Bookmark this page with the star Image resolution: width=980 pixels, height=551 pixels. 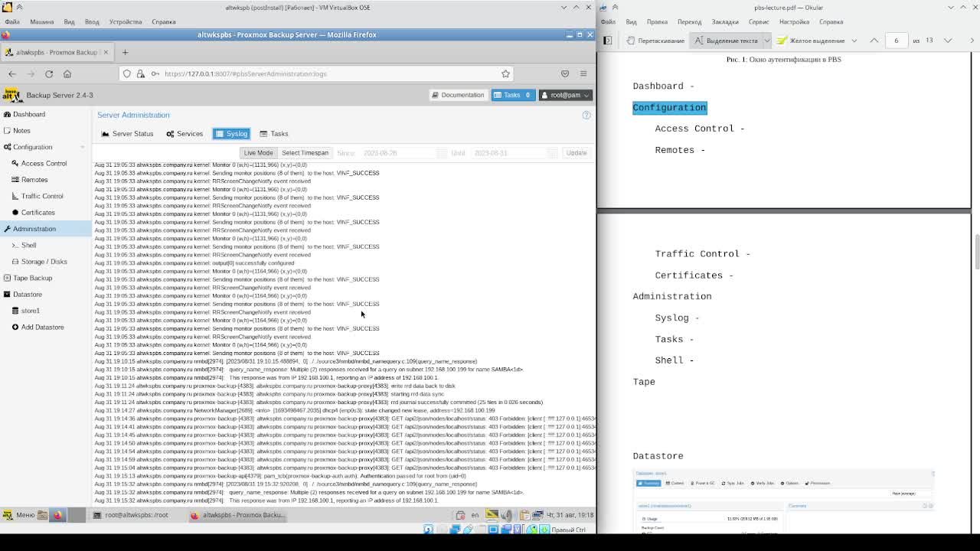pos(505,73)
